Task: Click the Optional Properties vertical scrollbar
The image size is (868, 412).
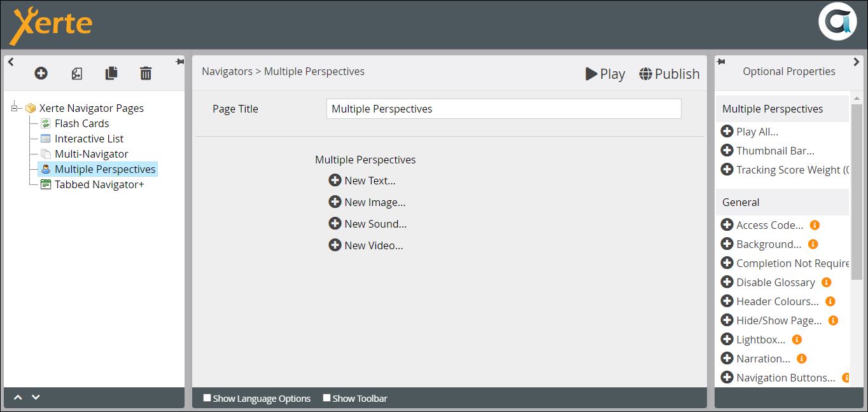Action: click(x=856, y=191)
